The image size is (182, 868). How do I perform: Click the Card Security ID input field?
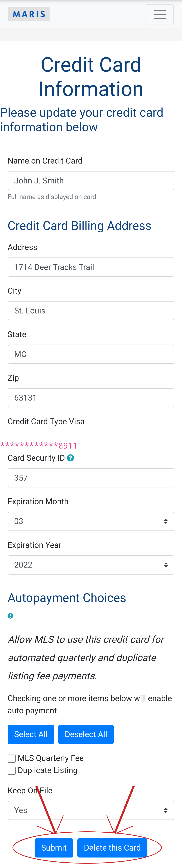91,478
